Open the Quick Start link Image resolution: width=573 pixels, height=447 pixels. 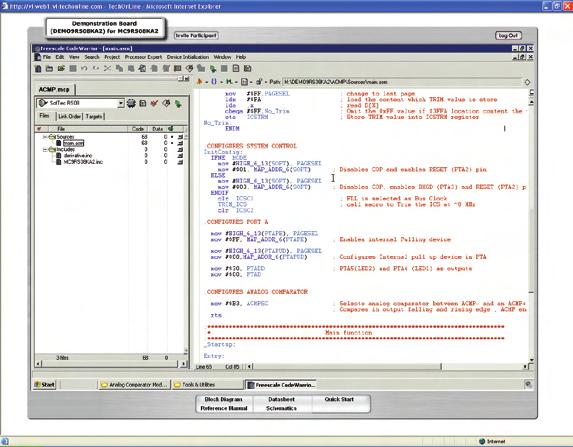[x=339, y=399]
